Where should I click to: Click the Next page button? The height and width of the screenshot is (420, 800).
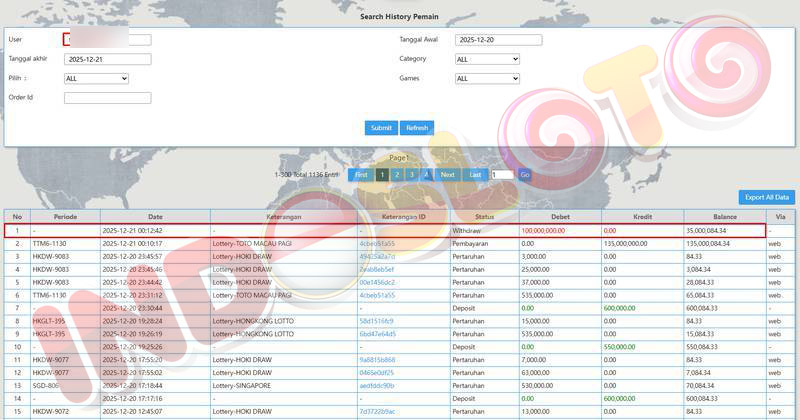point(448,174)
